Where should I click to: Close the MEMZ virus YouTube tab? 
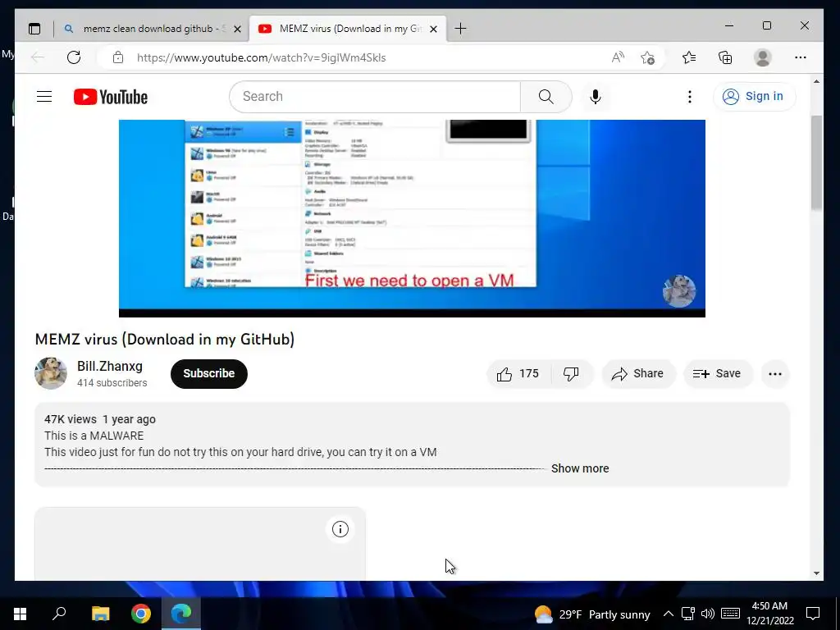[x=434, y=29]
